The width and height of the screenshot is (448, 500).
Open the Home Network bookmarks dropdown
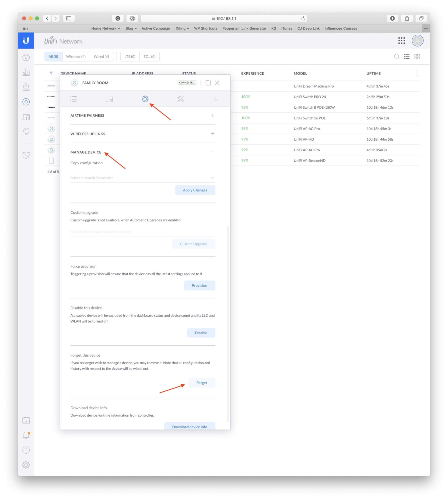(106, 28)
